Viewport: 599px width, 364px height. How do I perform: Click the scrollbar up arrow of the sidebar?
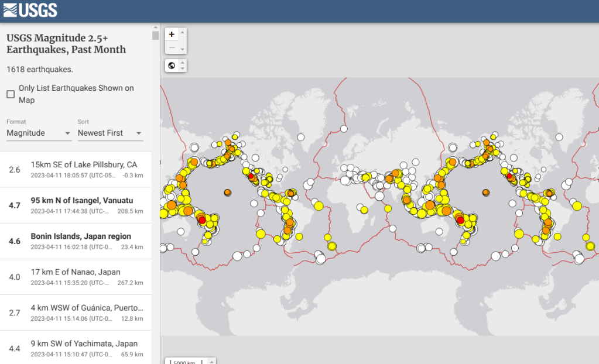click(155, 26)
